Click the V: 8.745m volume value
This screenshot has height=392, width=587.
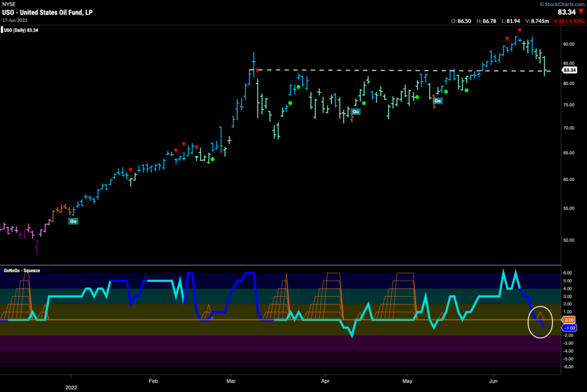tap(537, 21)
